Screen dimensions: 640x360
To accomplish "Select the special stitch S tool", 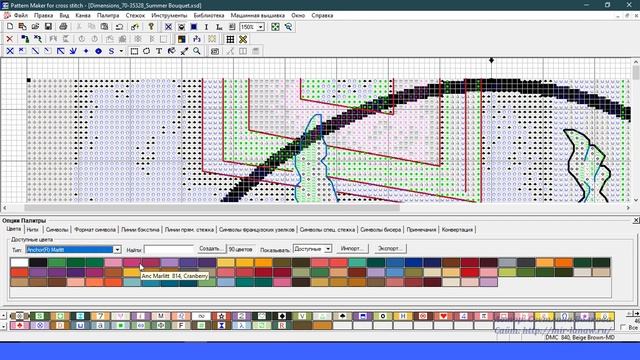I will point(111,51).
